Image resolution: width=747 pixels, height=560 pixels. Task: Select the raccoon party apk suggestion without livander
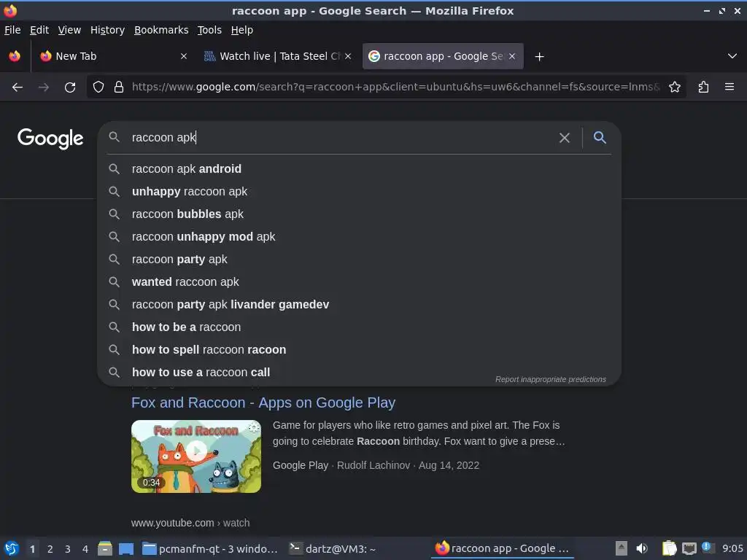point(359,260)
